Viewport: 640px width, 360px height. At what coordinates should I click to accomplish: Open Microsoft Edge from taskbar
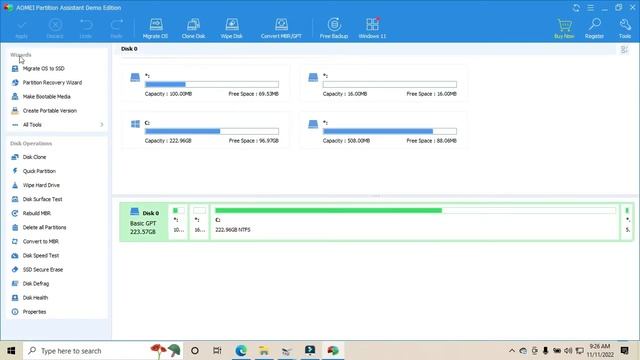241,351
